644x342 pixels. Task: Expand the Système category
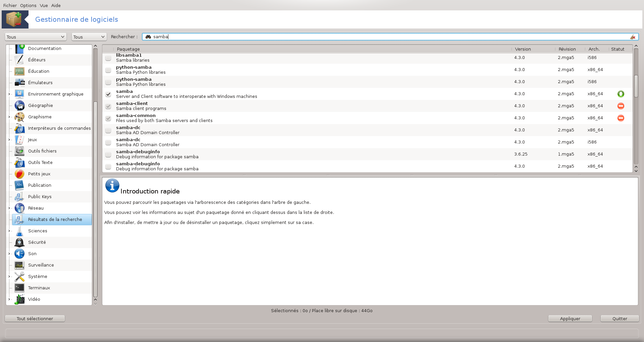tap(9, 277)
